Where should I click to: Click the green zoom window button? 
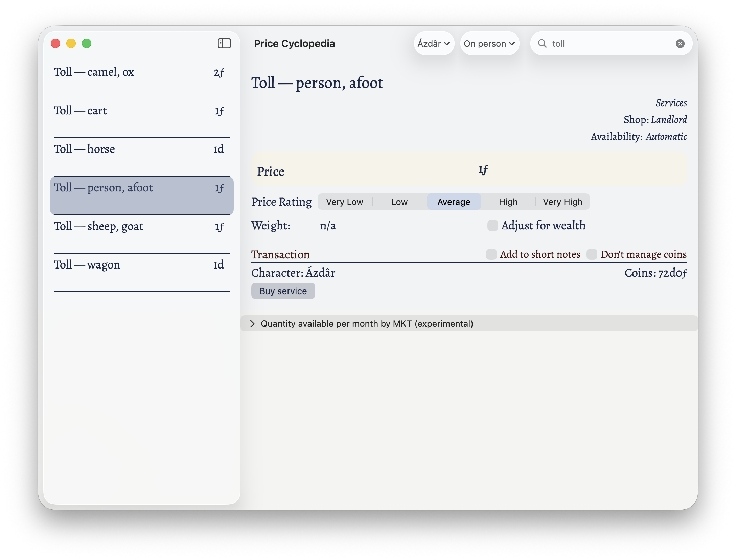click(x=87, y=43)
